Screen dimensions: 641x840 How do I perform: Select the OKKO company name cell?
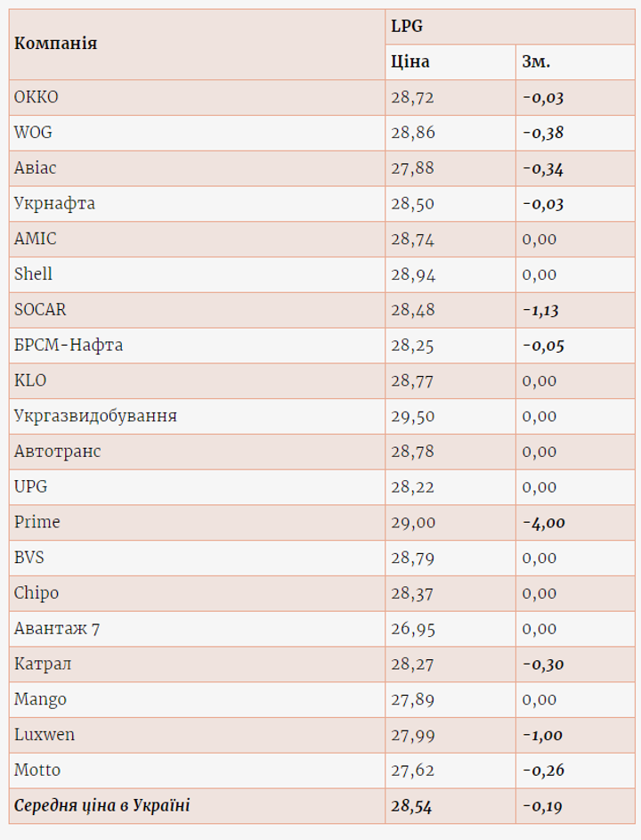tap(37, 97)
